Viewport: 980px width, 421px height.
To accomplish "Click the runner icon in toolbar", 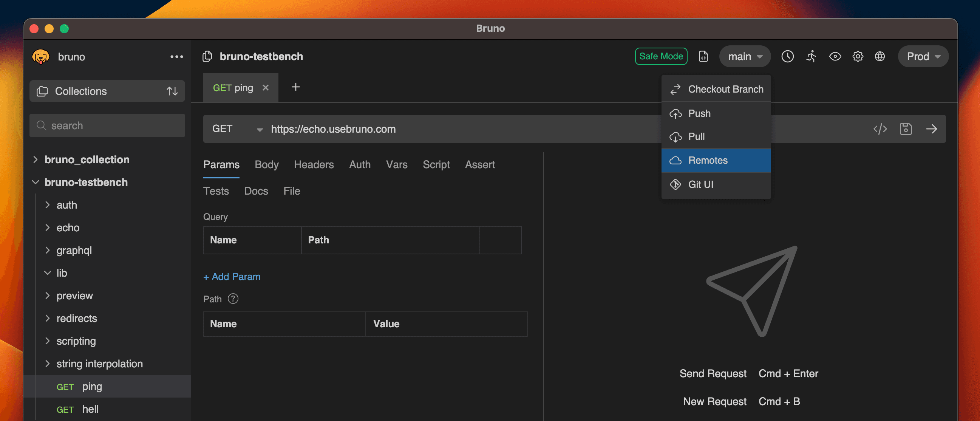I will click(x=811, y=56).
